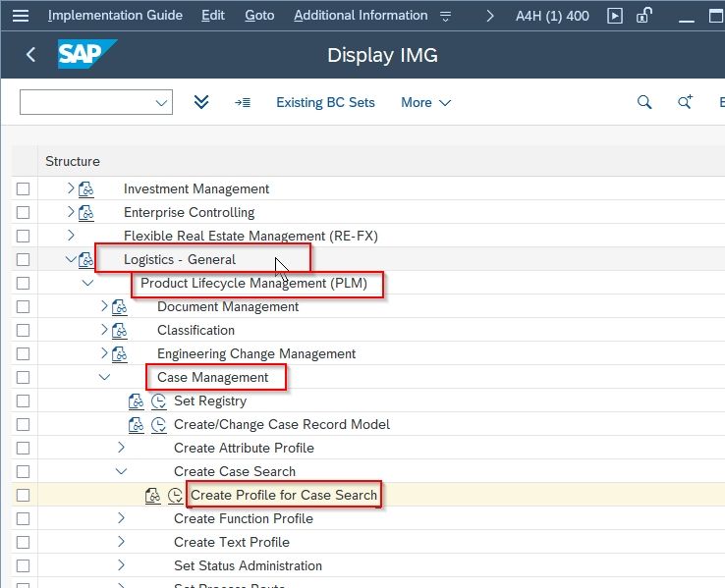Open the new session play icon
The width and height of the screenshot is (725, 588).
click(x=615, y=16)
